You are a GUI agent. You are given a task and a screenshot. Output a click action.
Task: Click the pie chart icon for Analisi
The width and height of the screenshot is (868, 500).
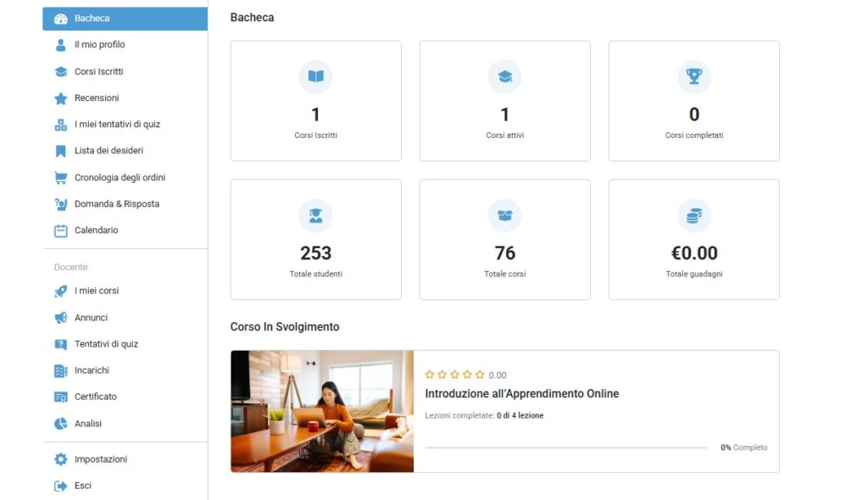(x=60, y=424)
